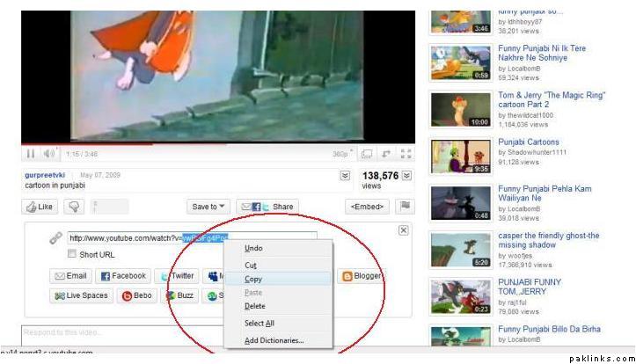Expand the video description chevron

coord(345,176)
